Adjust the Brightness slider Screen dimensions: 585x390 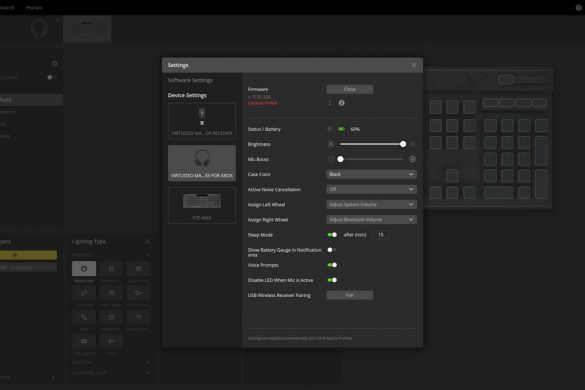(x=372, y=144)
